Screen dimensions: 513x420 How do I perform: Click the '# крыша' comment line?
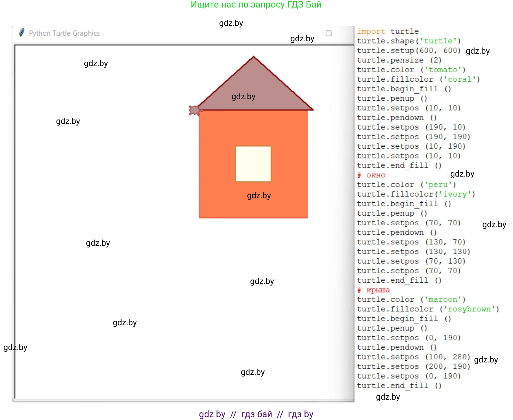click(373, 290)
